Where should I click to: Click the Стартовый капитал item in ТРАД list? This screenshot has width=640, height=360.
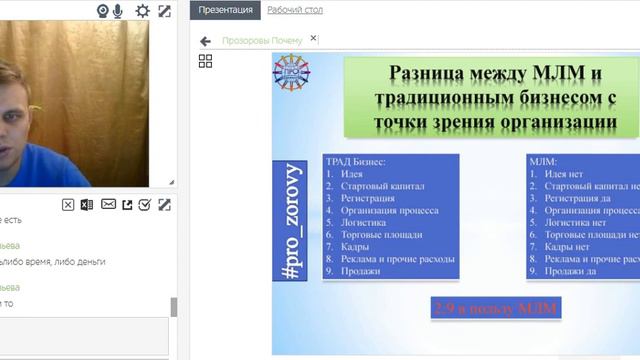[382, 186]
